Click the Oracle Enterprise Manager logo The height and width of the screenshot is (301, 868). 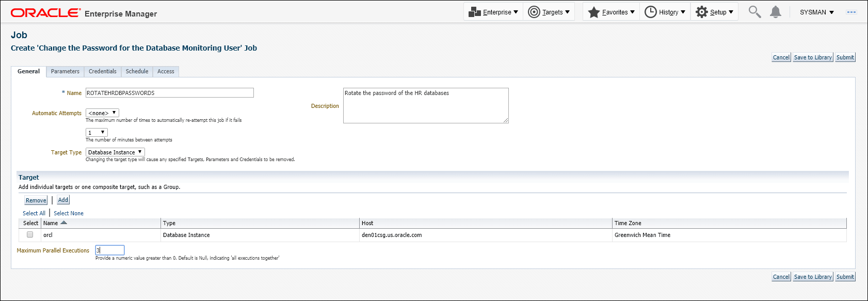84,13
